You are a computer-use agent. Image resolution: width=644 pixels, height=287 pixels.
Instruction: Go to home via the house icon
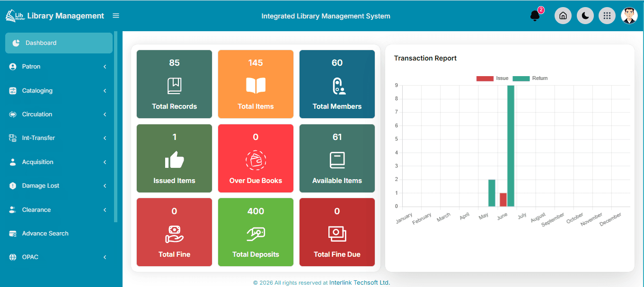(x=563, y=16)
